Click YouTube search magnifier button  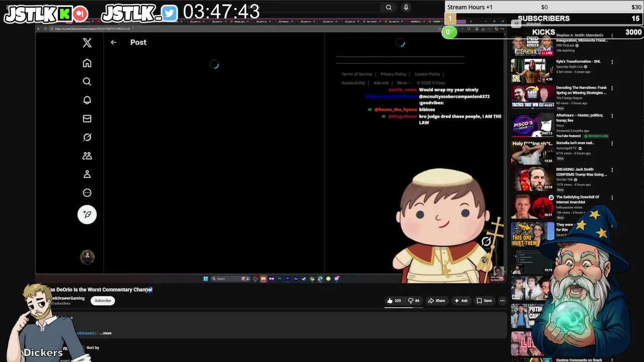pyautogui.click(x=388, y=7)
